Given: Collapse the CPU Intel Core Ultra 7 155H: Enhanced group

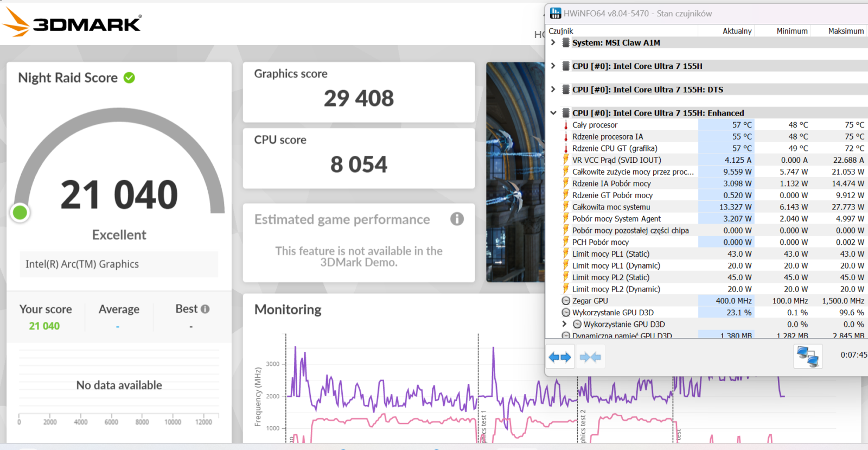Looking at the screenshot, I should pos(553,113).
